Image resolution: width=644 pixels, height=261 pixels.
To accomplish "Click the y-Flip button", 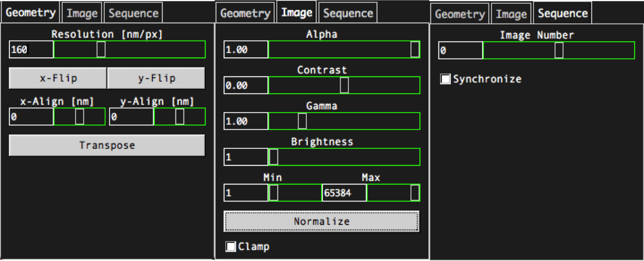I will click(156, 78).
